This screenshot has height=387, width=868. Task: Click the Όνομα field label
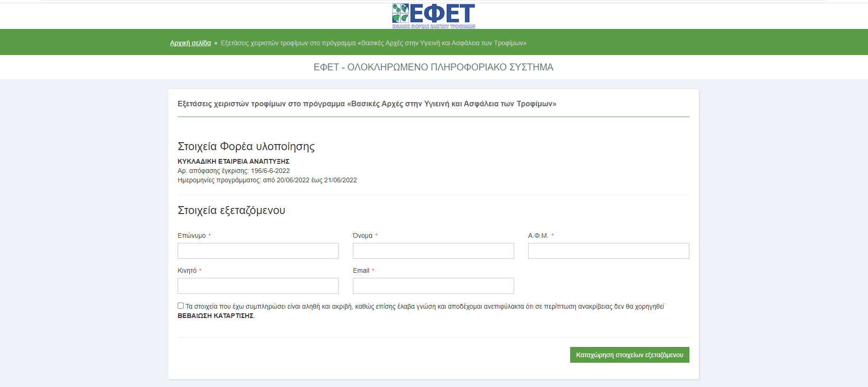pos(363,235)
